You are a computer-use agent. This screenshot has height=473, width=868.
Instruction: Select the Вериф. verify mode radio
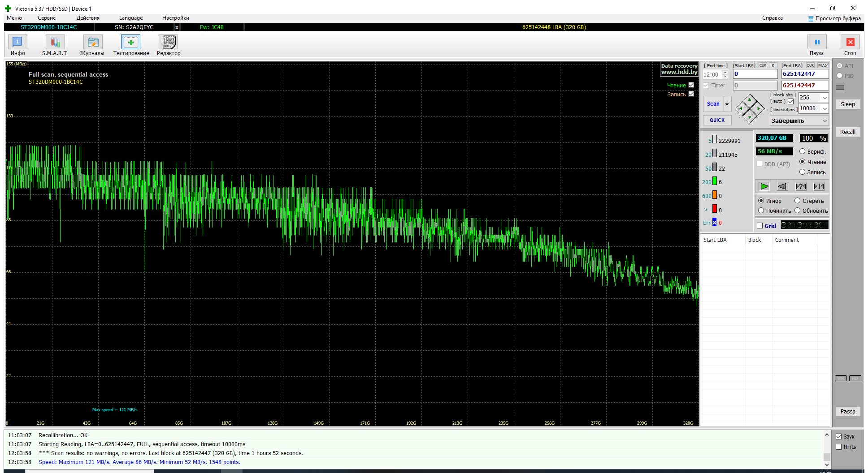[802, 151]
